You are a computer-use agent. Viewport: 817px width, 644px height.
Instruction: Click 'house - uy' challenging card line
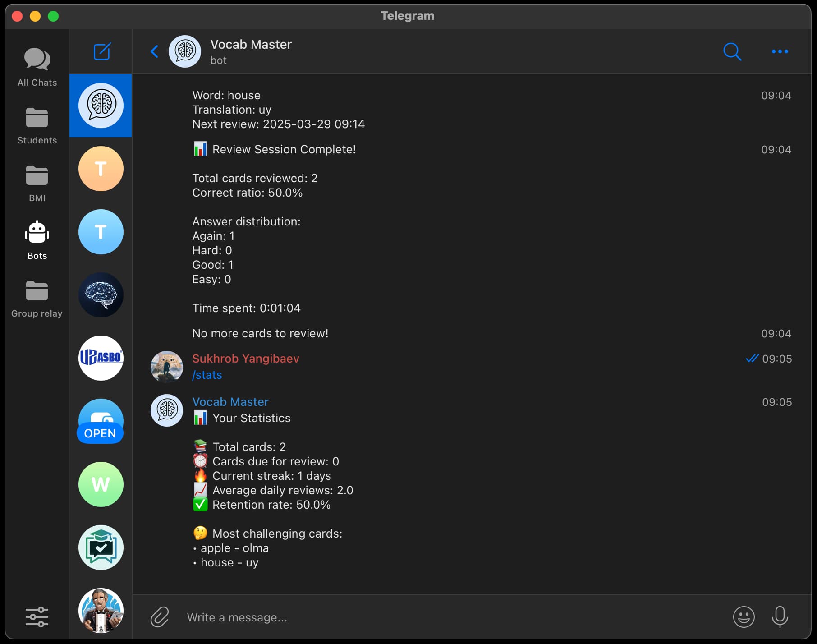click(229, 562)
